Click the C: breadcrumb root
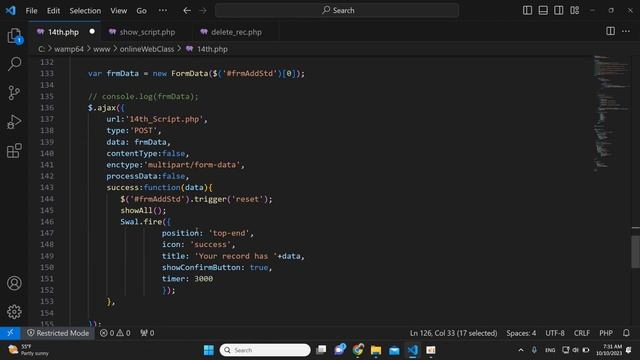 [x=42, y=49]
